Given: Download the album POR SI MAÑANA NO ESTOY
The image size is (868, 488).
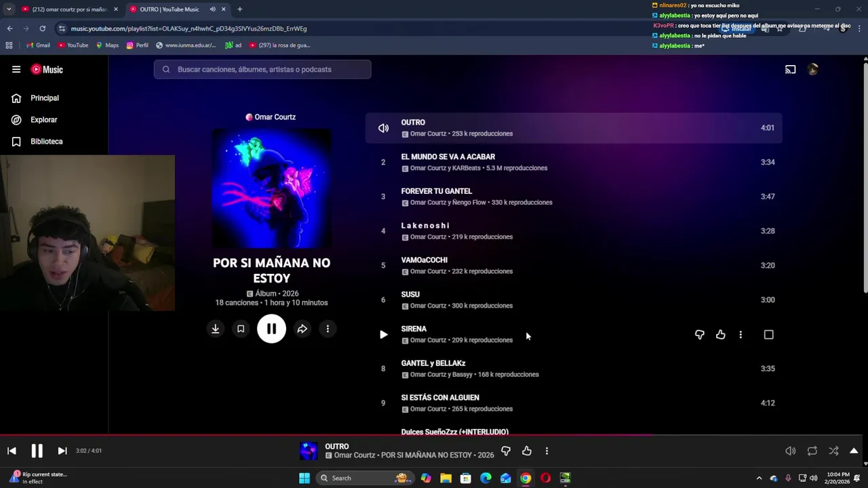Looking at the screenshot, I should 215,329.
